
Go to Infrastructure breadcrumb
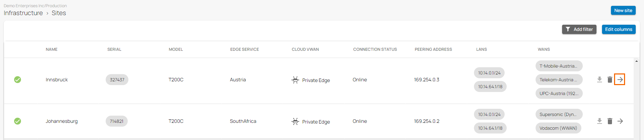[23, 13]
